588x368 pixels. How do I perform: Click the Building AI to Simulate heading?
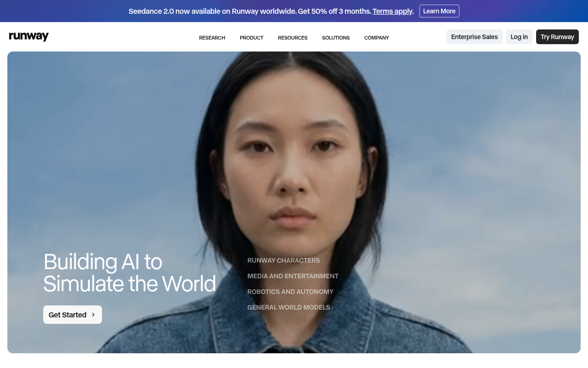click(130, 273)
